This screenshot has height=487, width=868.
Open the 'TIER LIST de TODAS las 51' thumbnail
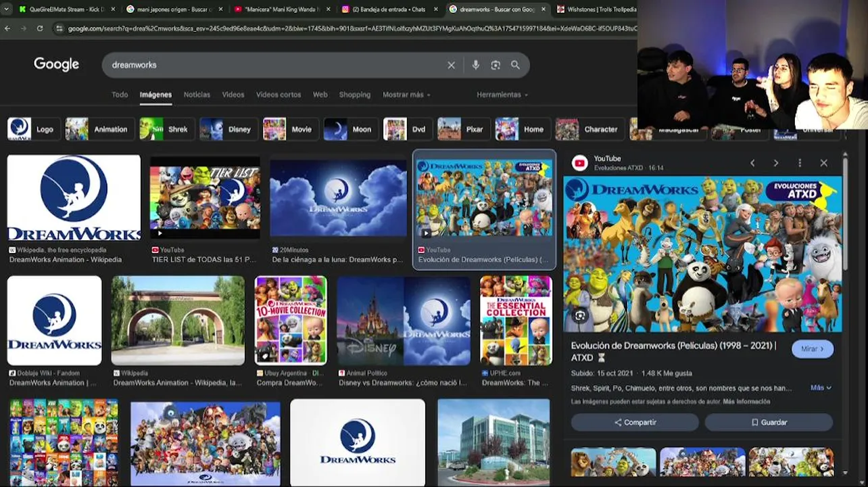tap(205, 198)
